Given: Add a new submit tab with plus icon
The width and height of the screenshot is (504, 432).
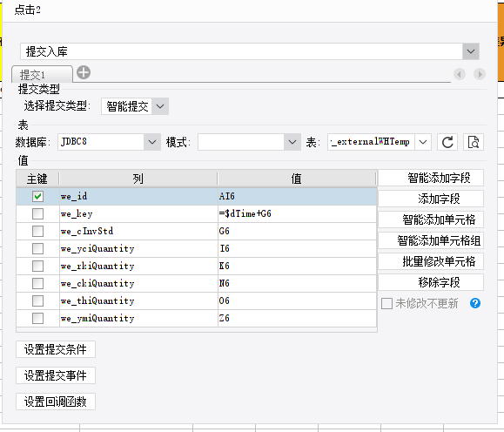Looking at the screenshot, I should [84, 72].
